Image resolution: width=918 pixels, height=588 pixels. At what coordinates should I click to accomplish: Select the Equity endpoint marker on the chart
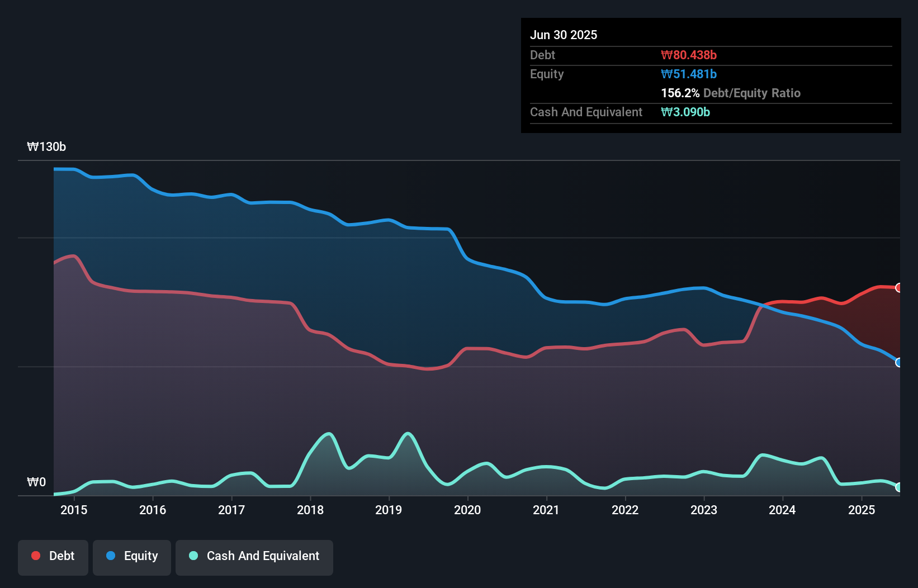pos(898,363)
